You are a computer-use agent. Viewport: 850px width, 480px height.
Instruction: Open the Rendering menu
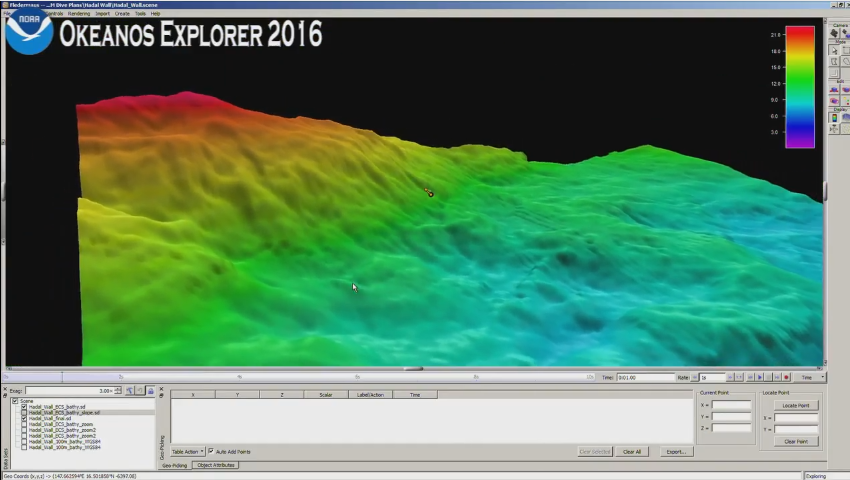pyautogui.click(x=79, y=14)
